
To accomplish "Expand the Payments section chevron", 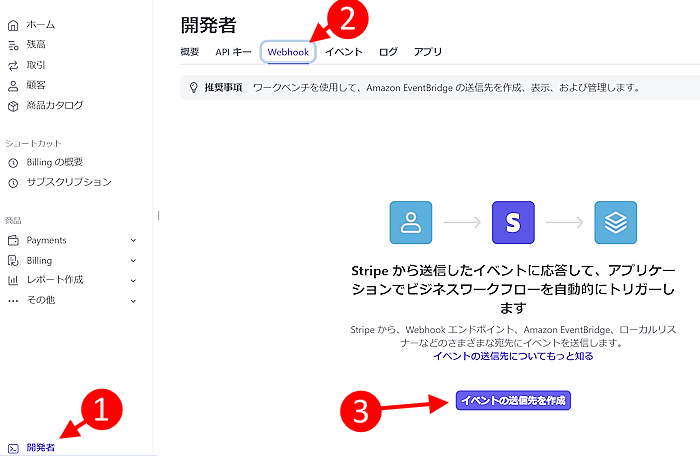I will pos(133,240).
